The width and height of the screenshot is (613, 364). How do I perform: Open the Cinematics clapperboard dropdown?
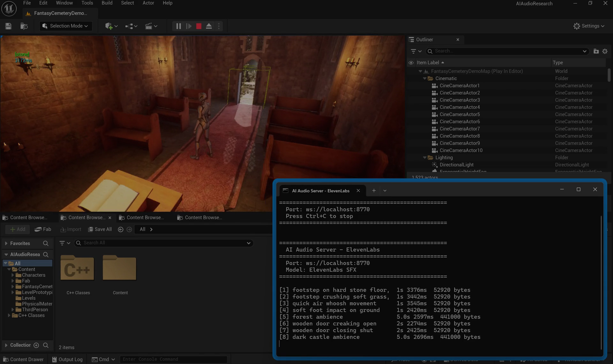(151, 26)
